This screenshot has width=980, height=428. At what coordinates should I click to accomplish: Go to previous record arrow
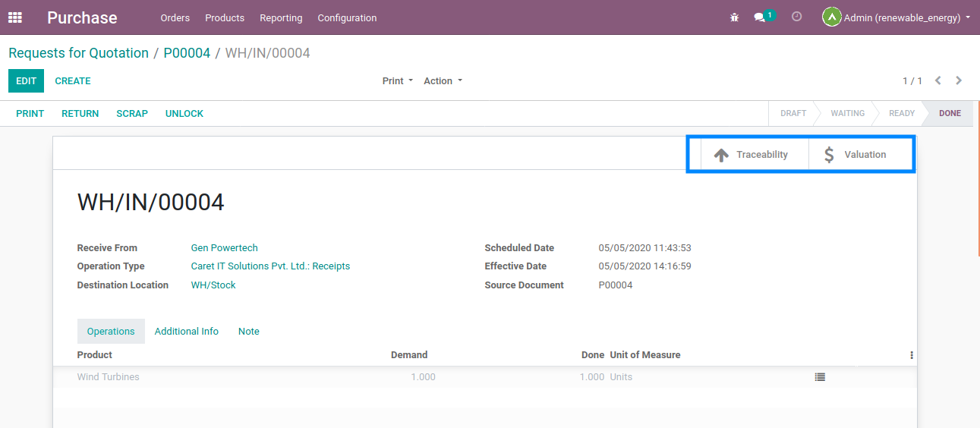pos(938,80)
